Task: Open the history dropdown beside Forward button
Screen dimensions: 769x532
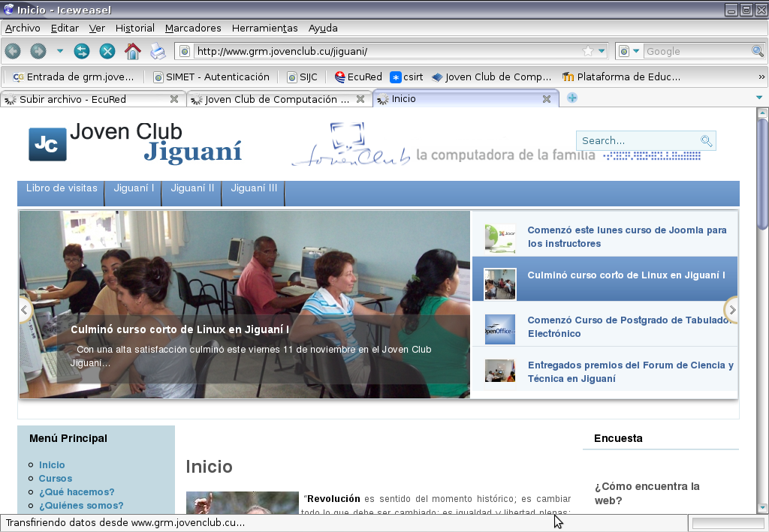Action: click(x=60, y=51)
